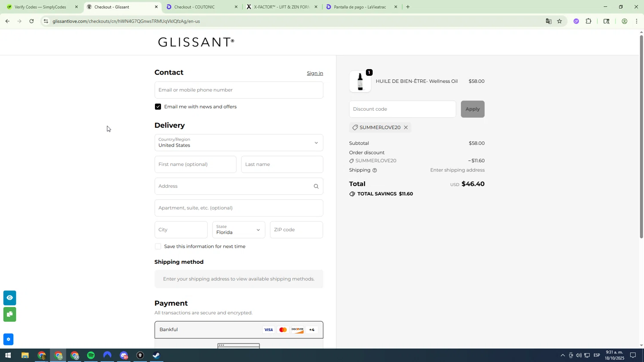Click the TOTAL SAVINGS $11.60 text
Screen dimensions: 644x362
385,194
